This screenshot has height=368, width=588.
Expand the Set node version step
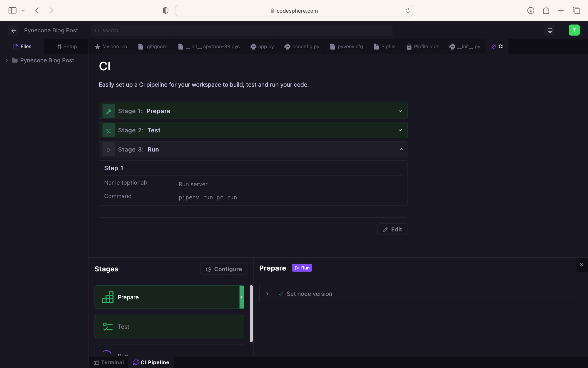[267, 294]
